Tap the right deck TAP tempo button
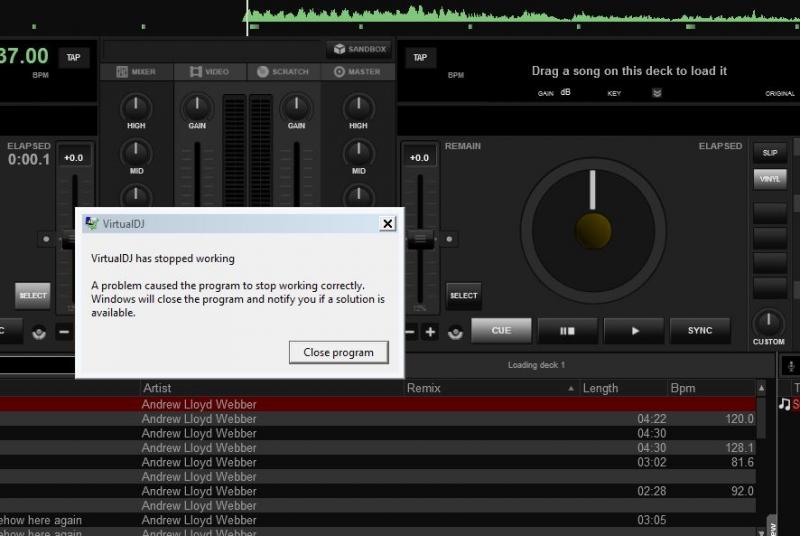800x536 pixels. [x=420, y=58]
